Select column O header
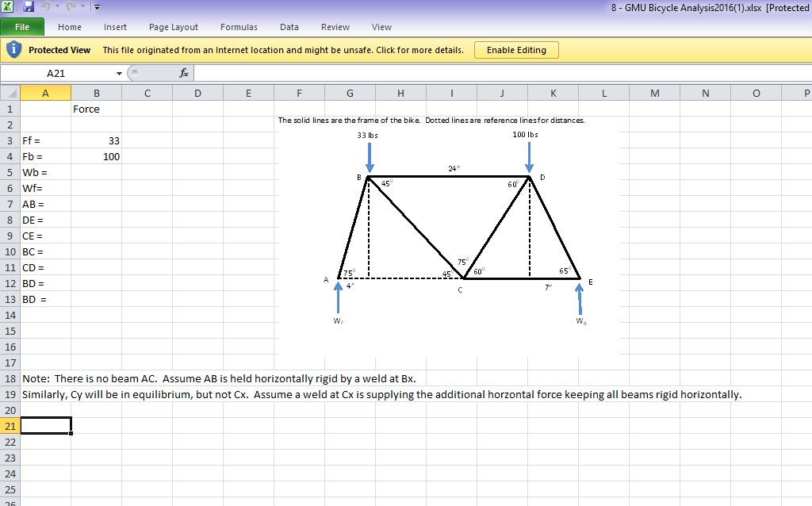This screenshot has width=812, height=506. click(x=756, y=94)
